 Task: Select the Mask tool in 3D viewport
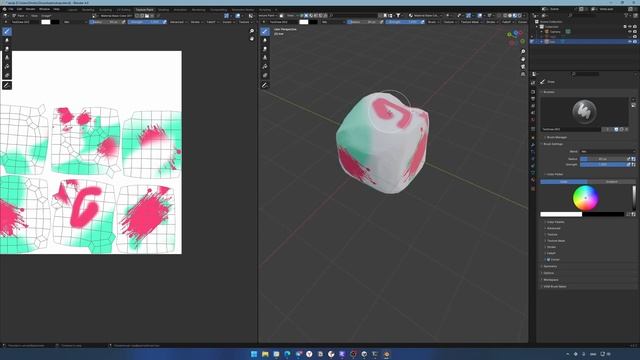tap(265, 76)
